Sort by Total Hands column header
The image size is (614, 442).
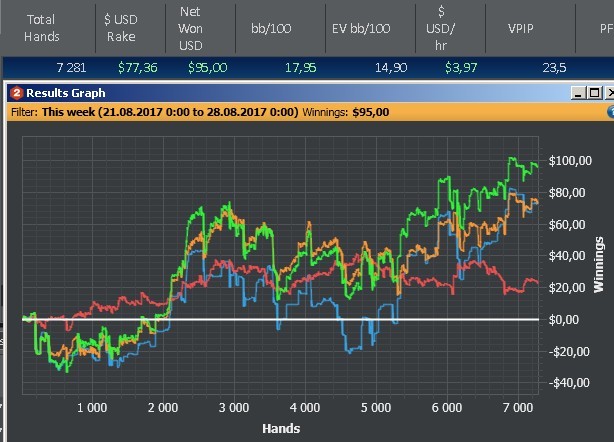click(42, 28)
